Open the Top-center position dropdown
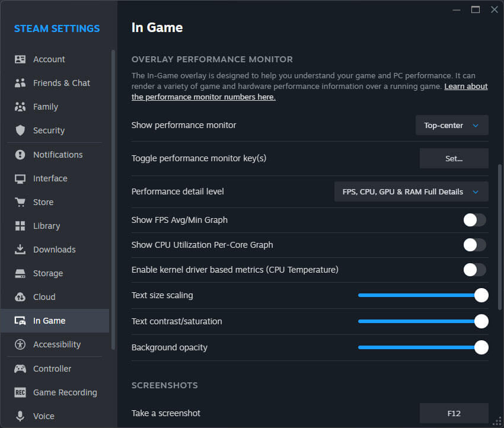This screenshot has height=428, width=504. 452,126
